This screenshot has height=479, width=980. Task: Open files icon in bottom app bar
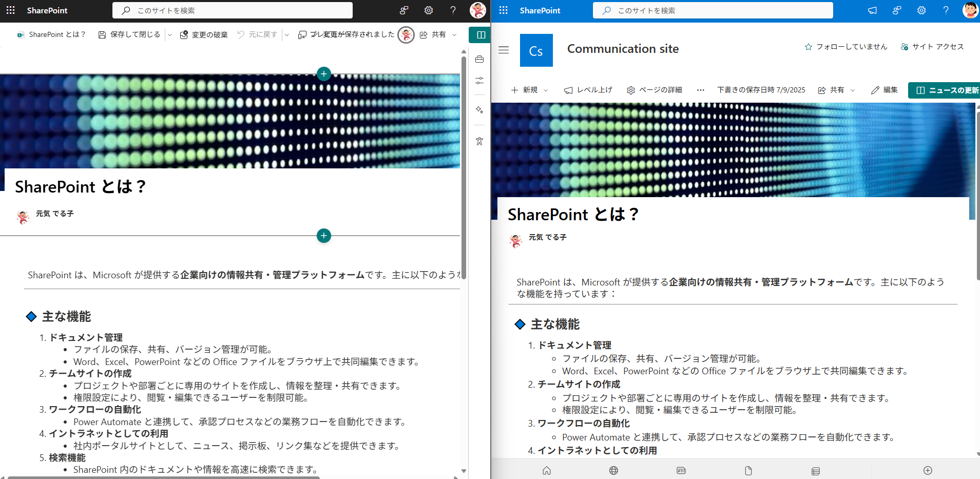coord(748,470)
